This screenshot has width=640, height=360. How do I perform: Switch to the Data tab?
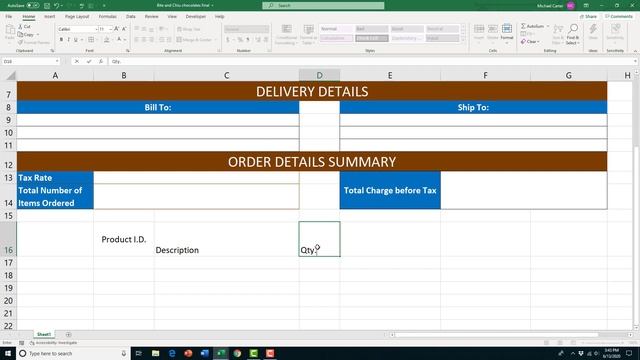click(131, 16)
